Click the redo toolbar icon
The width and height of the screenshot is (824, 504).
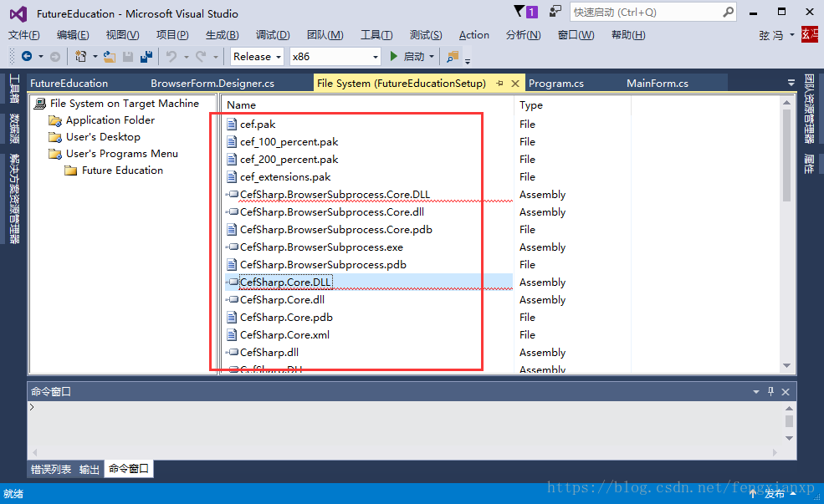[201, 56]
